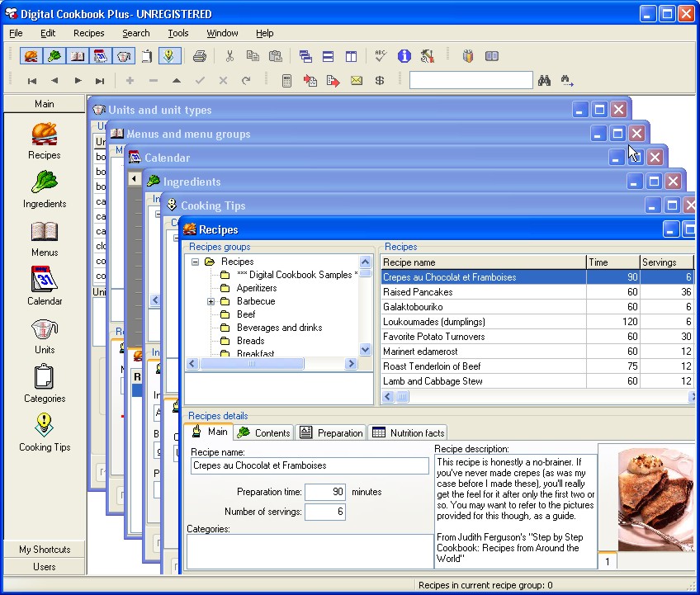This screenshot has width=700, height=595.
Task: Click the email envelope icon
Action: tap(357, 81)
